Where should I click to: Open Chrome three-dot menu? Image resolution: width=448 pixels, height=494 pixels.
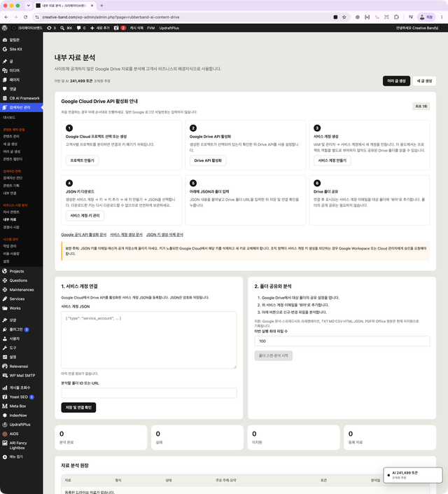point(442,17)
